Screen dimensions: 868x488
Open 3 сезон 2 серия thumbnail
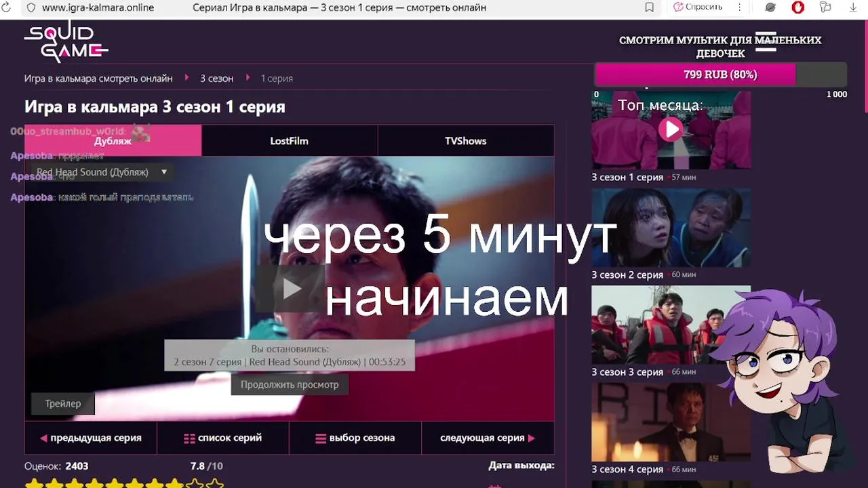pyautogui.click(x=671, y=227)
